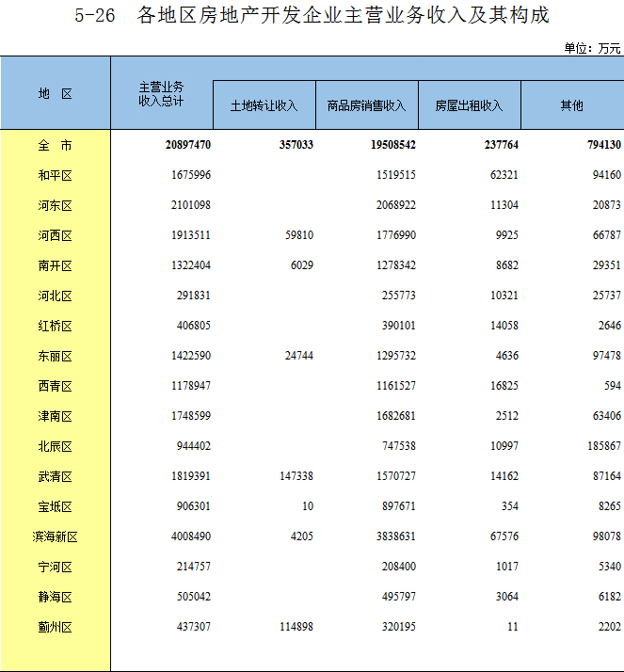624x672 pixels.
Task: Click the '武清区' row label
Action: click(x=55, y=476)
